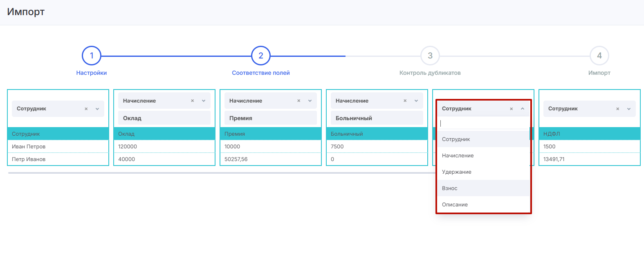
Task: Choose Удержание from the dropdown list
Action: point(457,172)
